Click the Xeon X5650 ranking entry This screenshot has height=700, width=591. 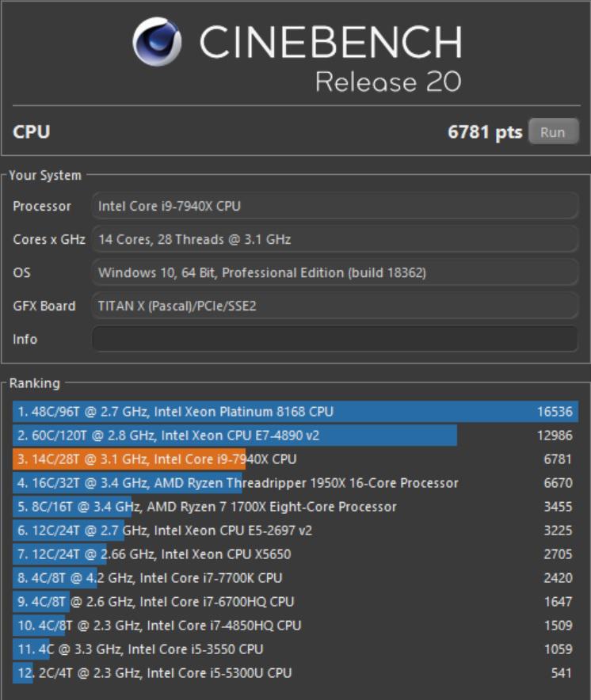tap(295, 554)
